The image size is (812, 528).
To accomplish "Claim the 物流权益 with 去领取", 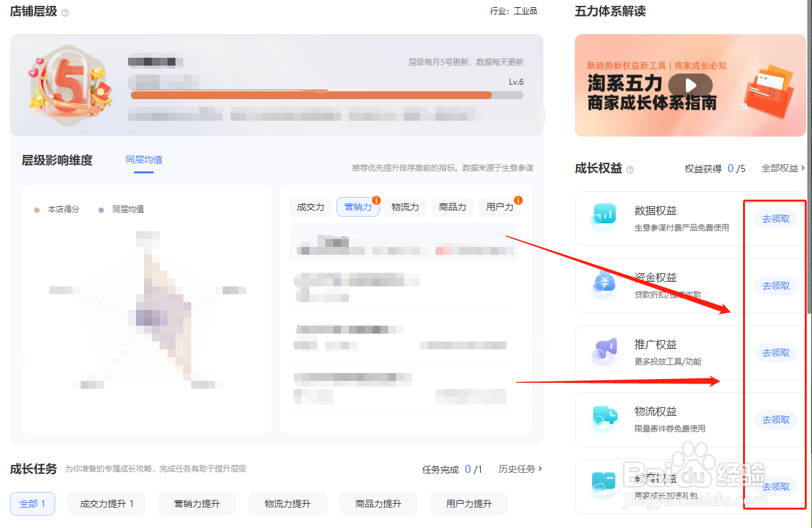I will (776, 420).
